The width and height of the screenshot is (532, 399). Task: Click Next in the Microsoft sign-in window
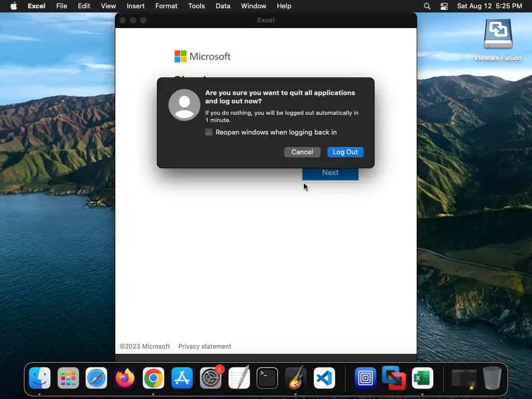click(x=330, y=173)
